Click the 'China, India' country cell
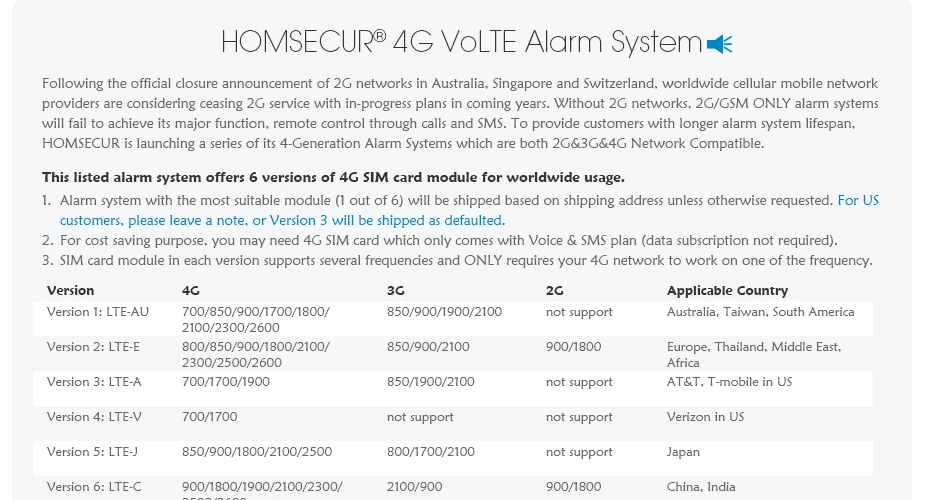This screenshot has height=500, width=950. (x=701, y=487)
